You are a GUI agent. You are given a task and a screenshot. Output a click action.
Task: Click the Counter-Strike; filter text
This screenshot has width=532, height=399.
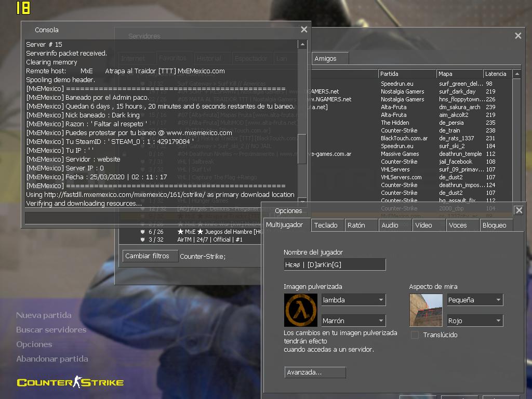[203, 256]
